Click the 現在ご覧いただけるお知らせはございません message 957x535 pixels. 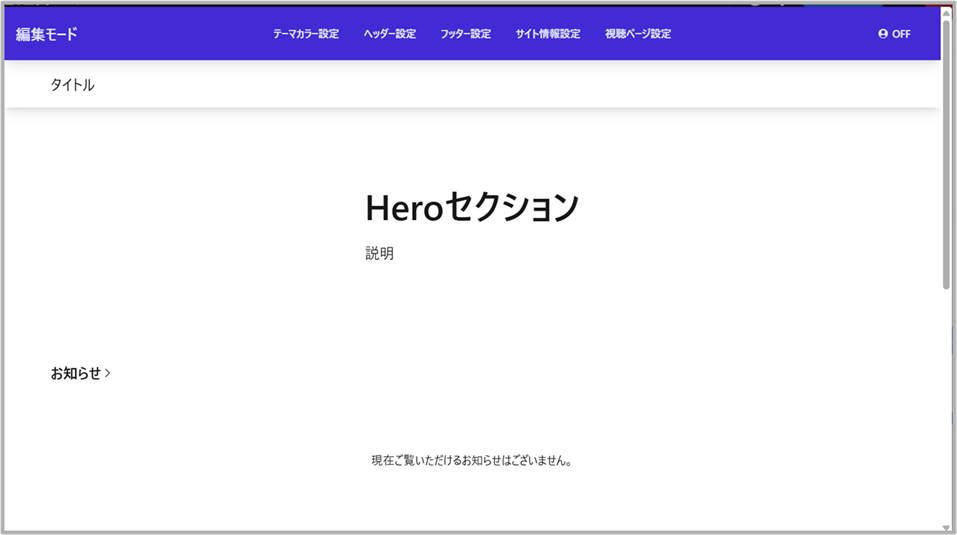click(x=472, y=461)
